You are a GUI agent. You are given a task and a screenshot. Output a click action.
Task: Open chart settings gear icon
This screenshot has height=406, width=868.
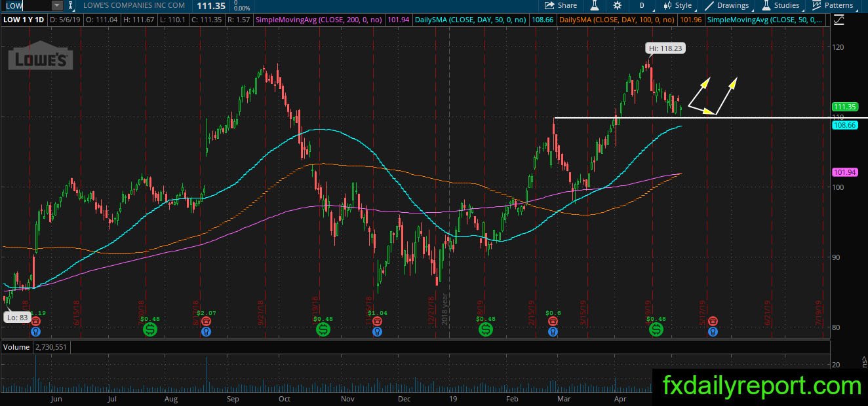617,5
